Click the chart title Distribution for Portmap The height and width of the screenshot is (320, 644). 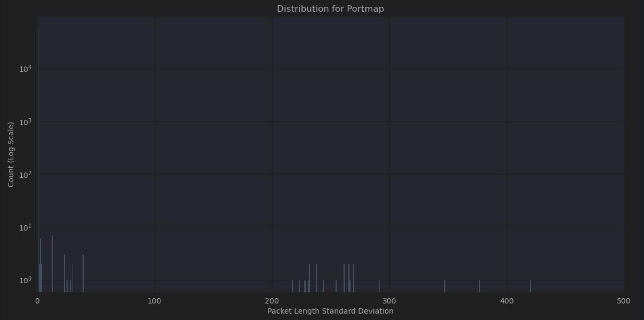pyautogui.click(x=330, y=9)
